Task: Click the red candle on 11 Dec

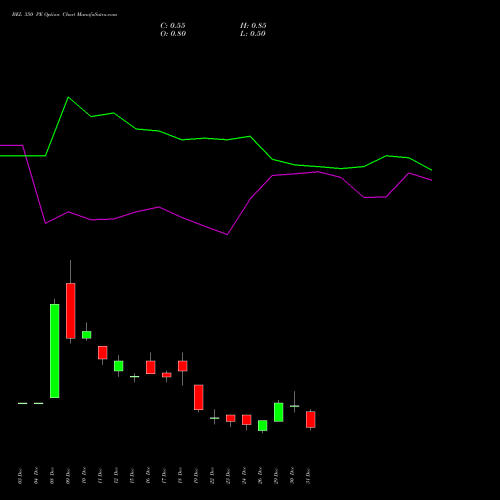Action: [103, 353]
